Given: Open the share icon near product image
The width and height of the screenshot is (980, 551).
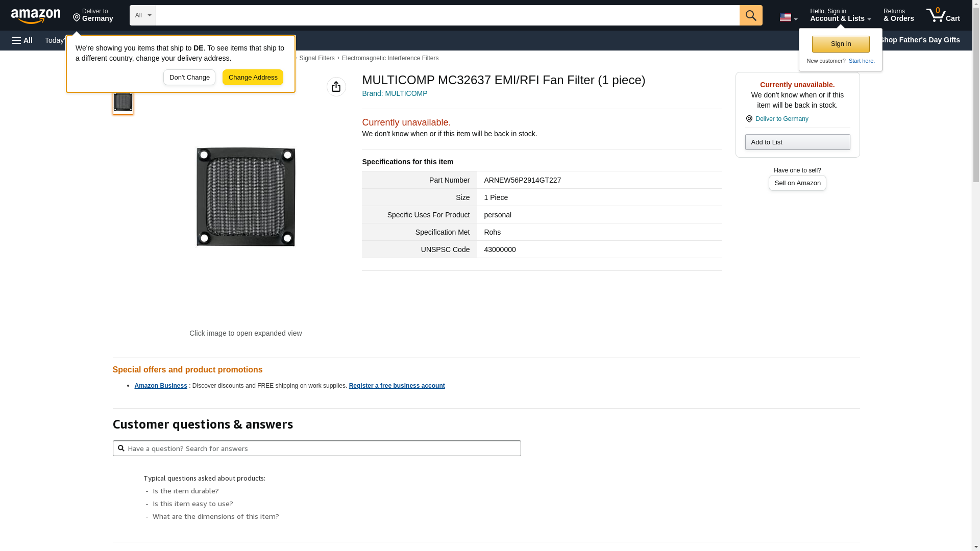Looking at the screenshot, I should (336, 87).
